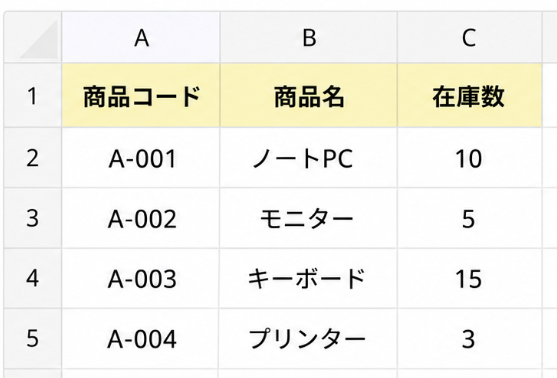This screenshot has width=557, height=378.
Task: Click the 商品コード header cell
Action: (x=141, y=96)
